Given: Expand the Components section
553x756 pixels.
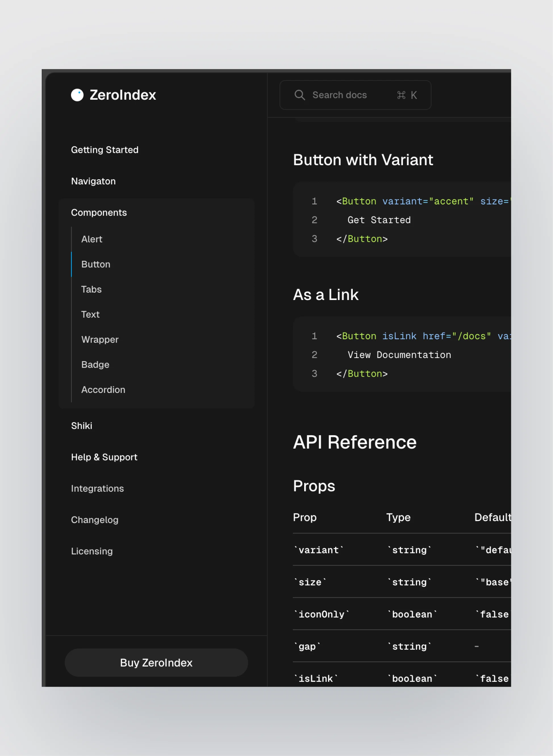Looking at the screenshot, I should [99, 212].
